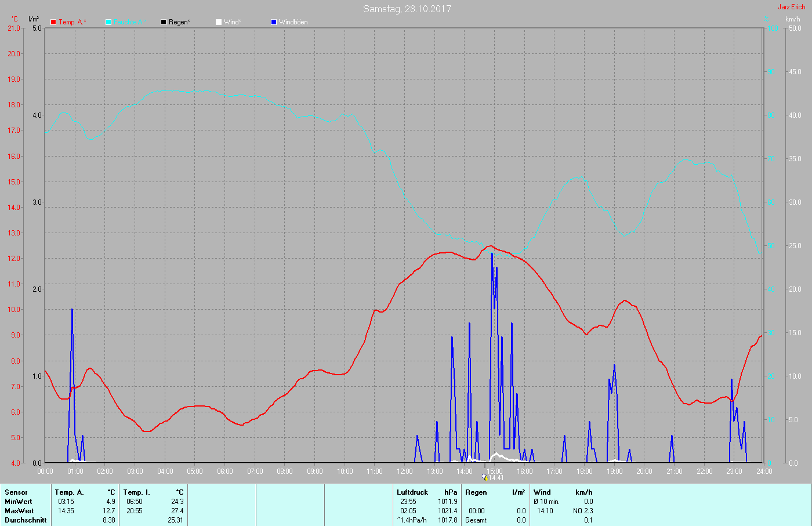
Task: Click the Wind statistics column header
Action: [x=542, y=492]
